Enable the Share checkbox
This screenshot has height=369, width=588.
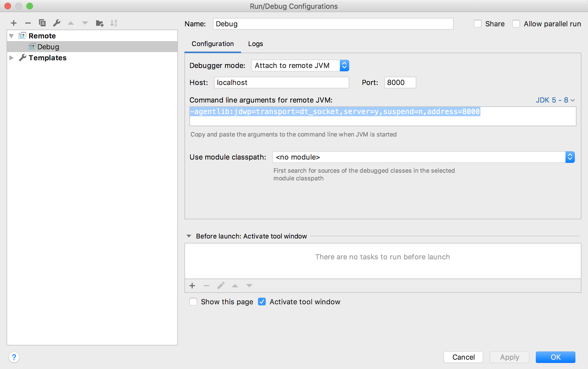[x=478, y=24]
